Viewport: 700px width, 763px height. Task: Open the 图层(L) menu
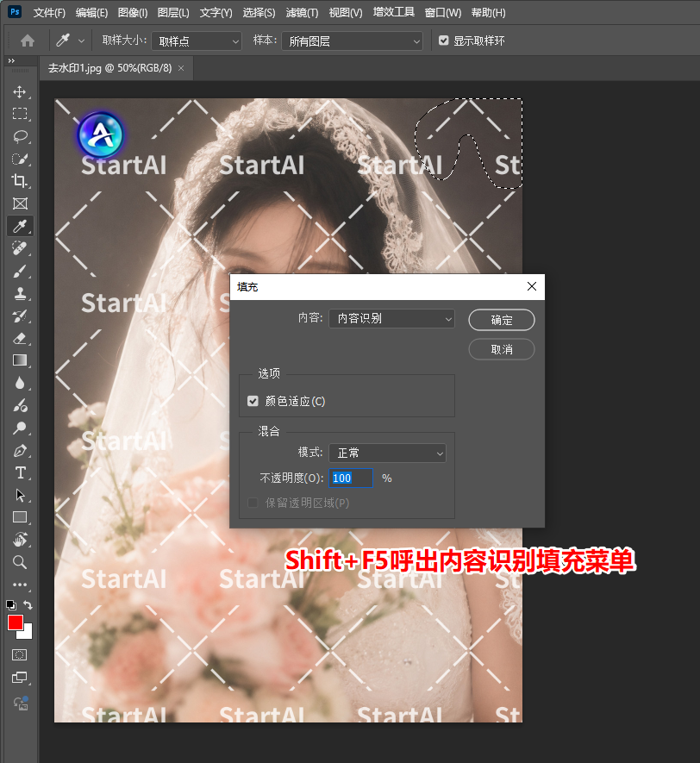pyautogui.click(x=173, y=13)
